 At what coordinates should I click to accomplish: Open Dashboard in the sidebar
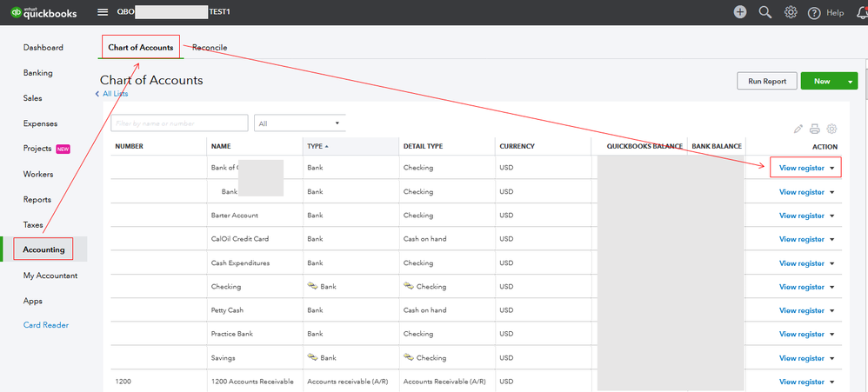point(43,48)
